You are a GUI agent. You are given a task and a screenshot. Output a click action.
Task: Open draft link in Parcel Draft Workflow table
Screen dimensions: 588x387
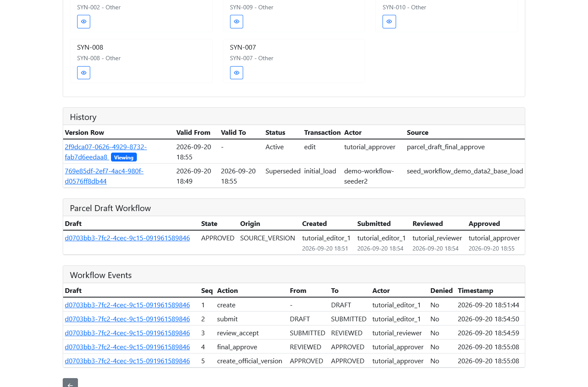click(127, 238)
